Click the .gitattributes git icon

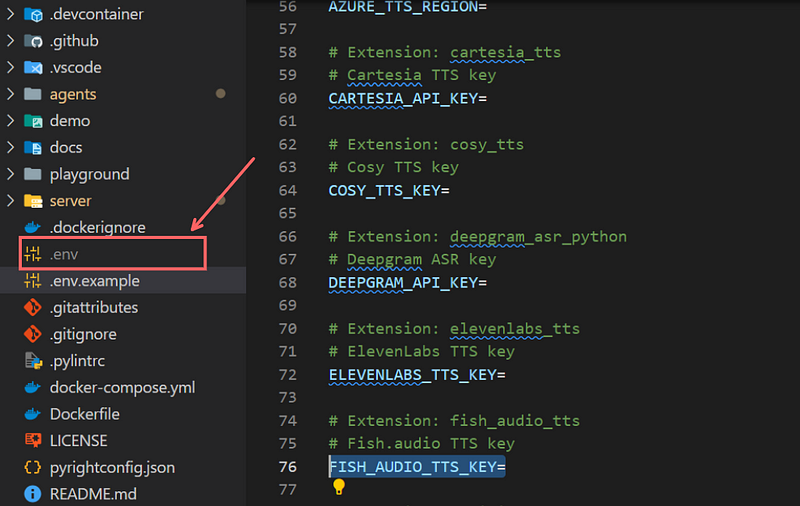click(x=33, y=307)
